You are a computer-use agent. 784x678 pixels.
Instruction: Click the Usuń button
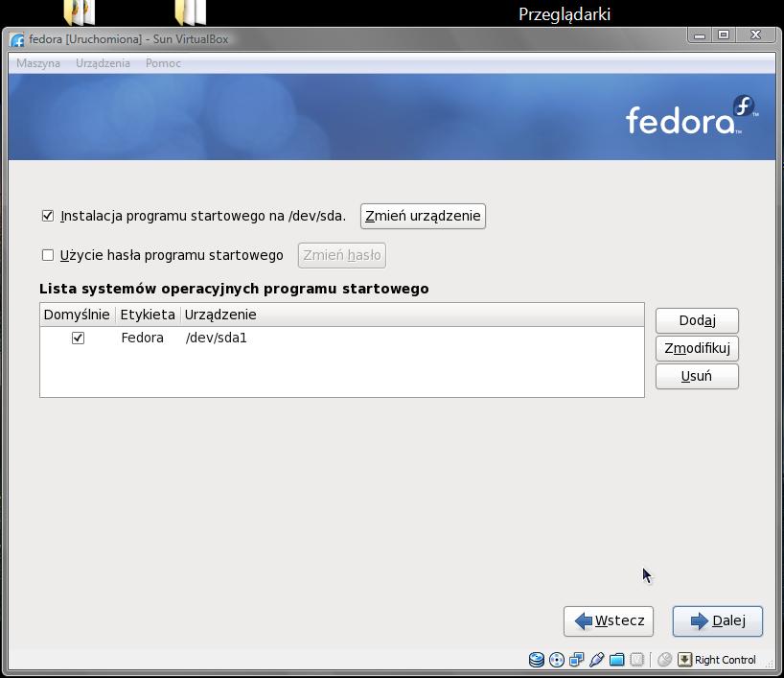point(697,376)
